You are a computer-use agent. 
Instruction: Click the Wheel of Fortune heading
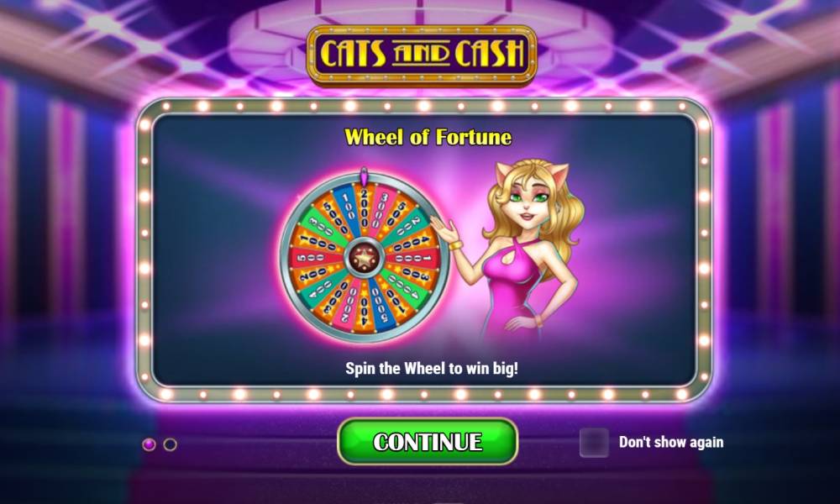pos(428,137)
